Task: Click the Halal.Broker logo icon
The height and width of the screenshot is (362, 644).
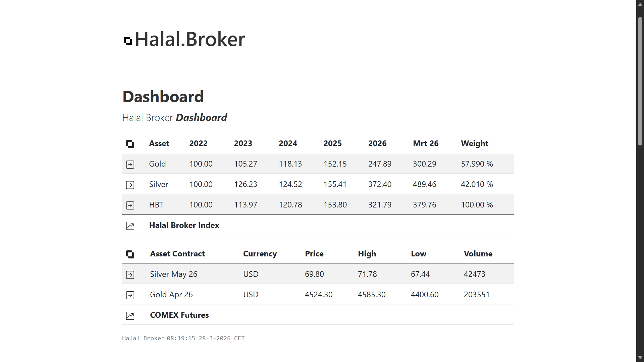Action: tap(128, 41)
